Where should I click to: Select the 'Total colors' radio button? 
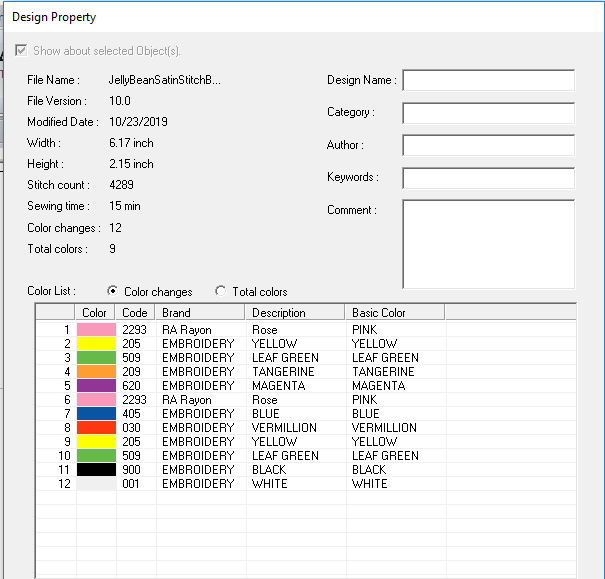tap(221, 292)
